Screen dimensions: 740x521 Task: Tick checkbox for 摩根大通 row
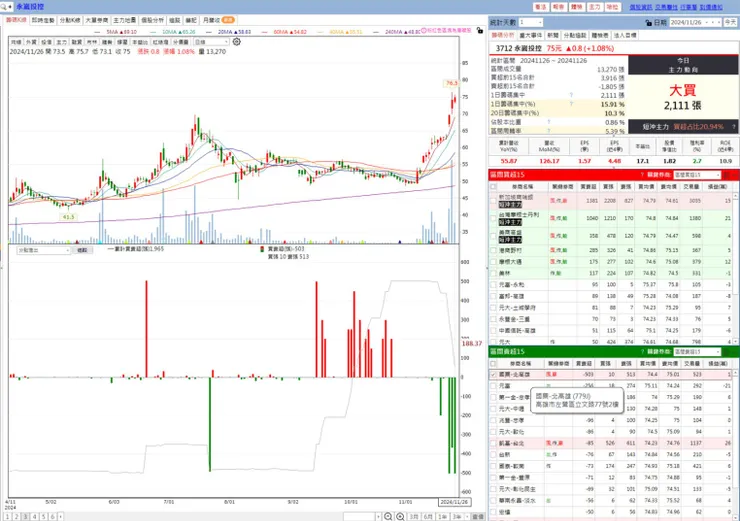click(493, 261)
